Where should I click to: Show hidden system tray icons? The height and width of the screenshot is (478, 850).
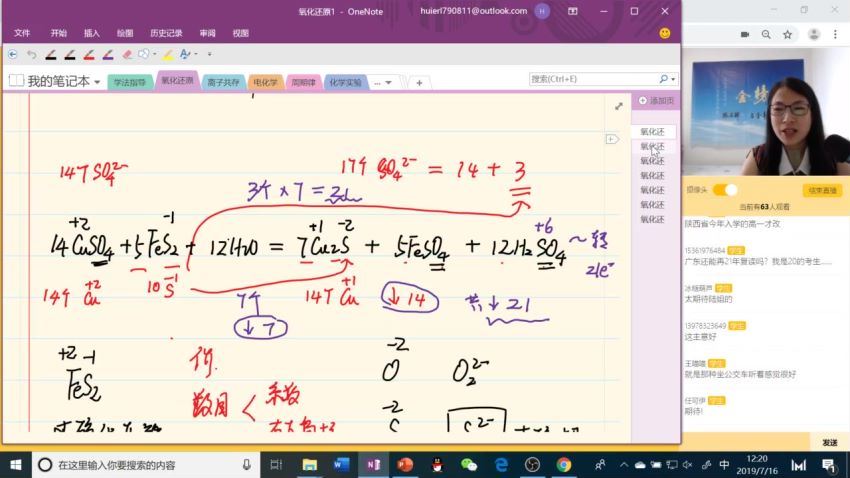click(x=624, y=465)
